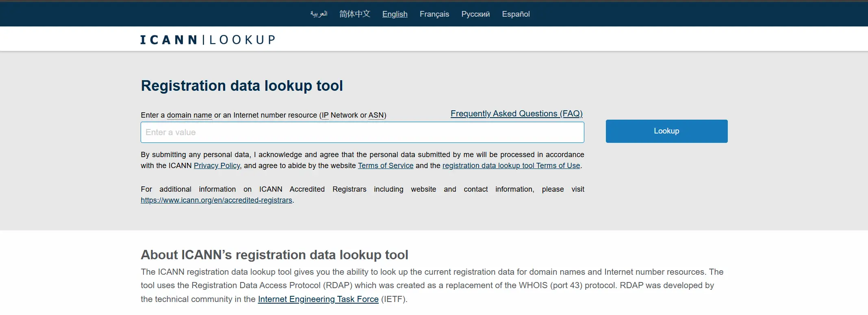Click the 'About ICANN's registration data lookup tool' heading

pos(274,255)
